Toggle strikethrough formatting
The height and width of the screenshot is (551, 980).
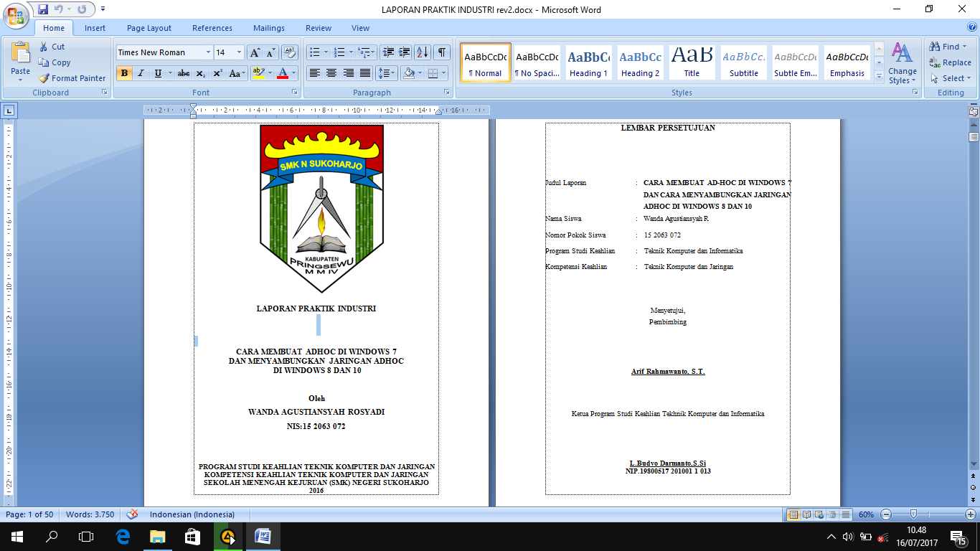point(184,73)
